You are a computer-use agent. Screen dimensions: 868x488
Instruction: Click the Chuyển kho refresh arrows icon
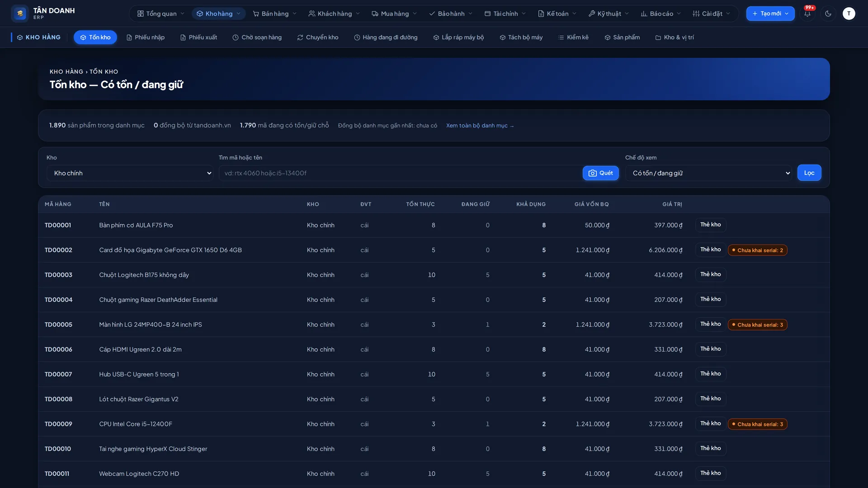(300, 38)
